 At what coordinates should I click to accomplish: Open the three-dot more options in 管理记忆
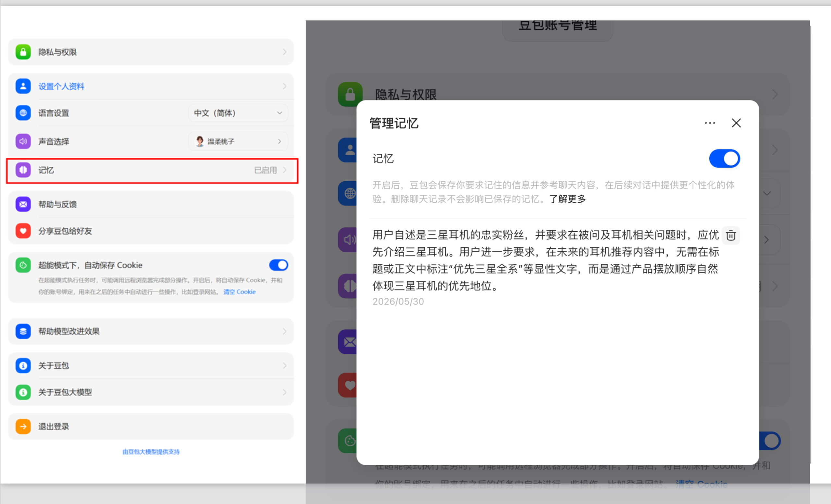coord(710,123)
